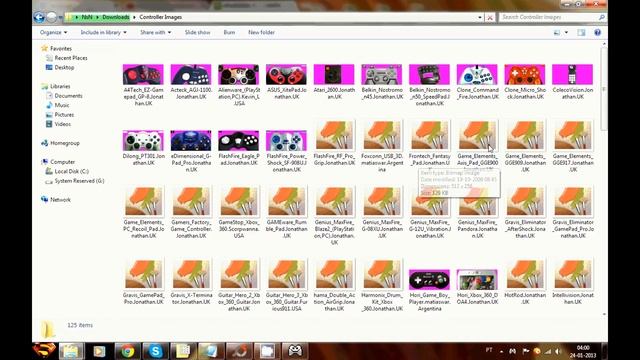Select the FlashFire_Eagle_Pad thumbnail
Image resolution: width=640 pixels, height=360 pixels.
238,140
